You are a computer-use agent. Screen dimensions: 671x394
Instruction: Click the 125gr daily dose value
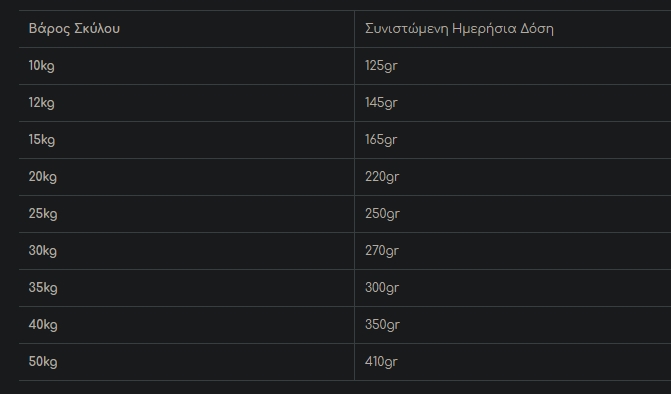(381, 66)
